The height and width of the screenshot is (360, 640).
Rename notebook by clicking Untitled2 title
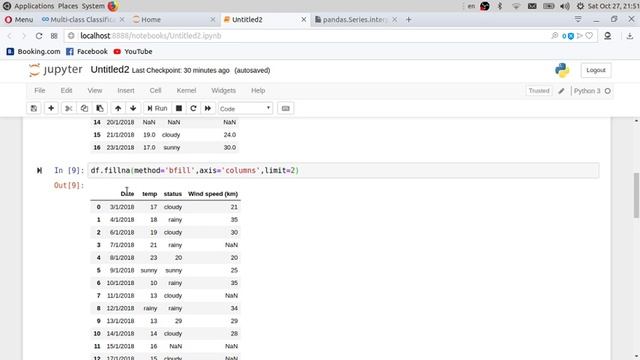110,70
